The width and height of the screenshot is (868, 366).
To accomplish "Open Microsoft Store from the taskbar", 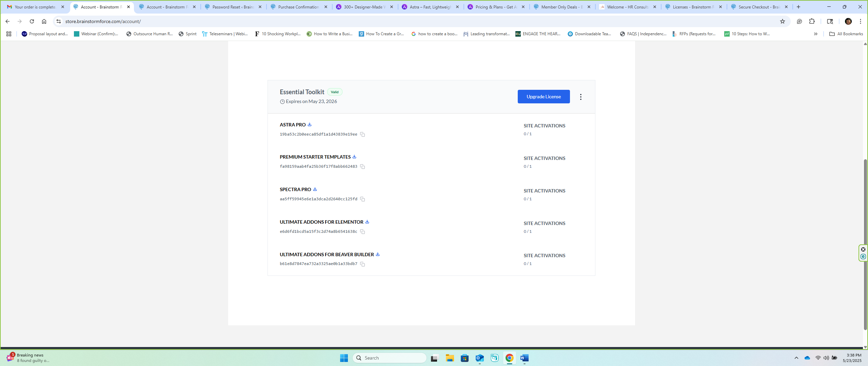I will (x=465, y=358).
